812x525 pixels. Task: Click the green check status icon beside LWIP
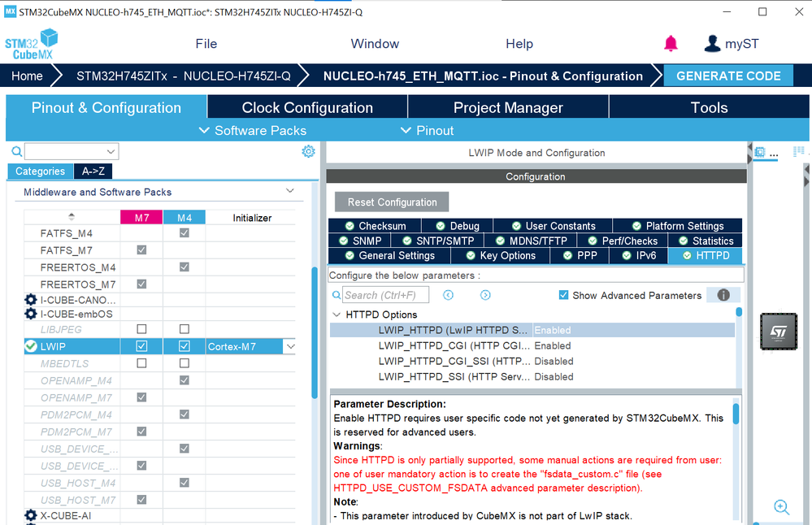point(31,346)
